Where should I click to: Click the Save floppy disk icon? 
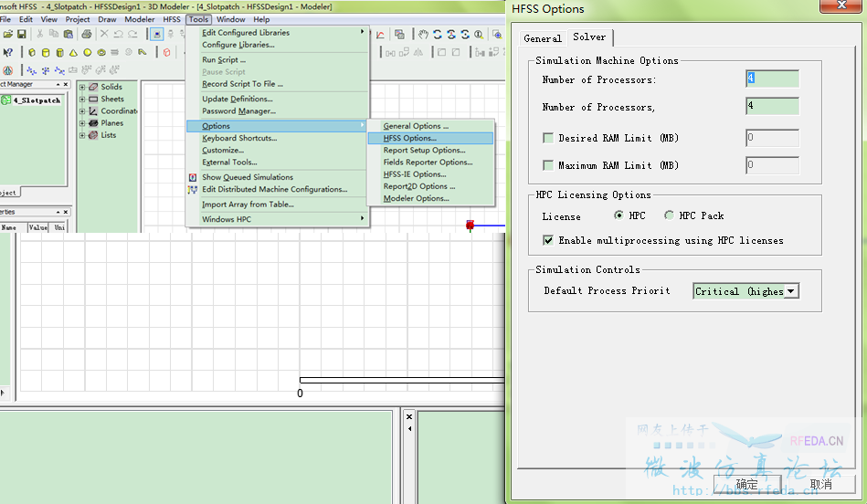pos(22,35)
